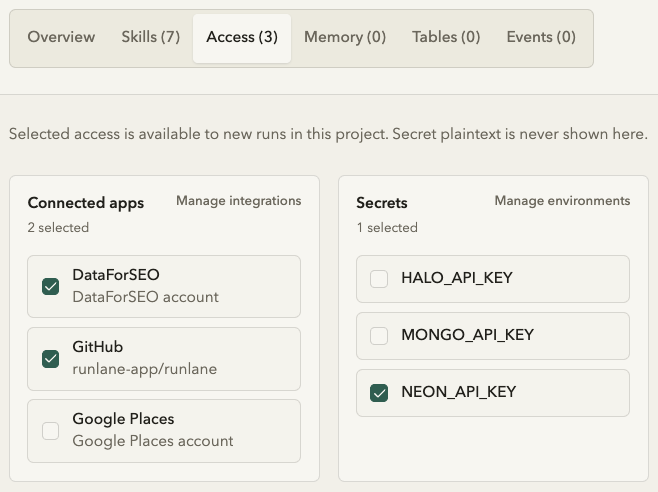This screenshot has width=658, height=492.
Task: Enable the Google Places checkbox
Action: tap(50, 431)
